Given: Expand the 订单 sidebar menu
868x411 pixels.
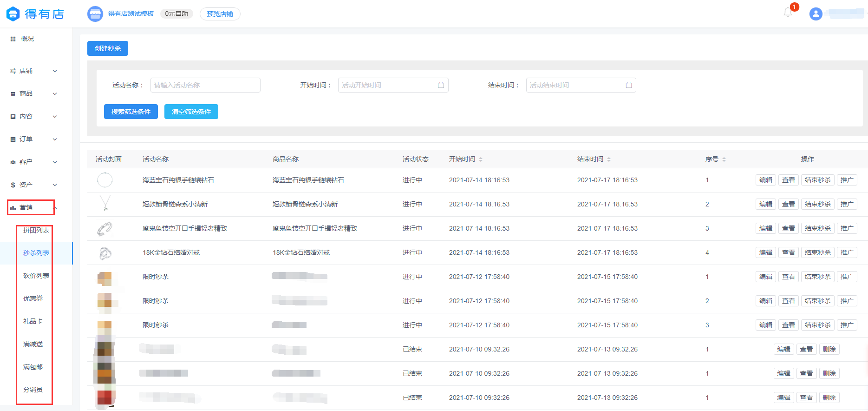Looking at the screenshot, I should point(33,139).
